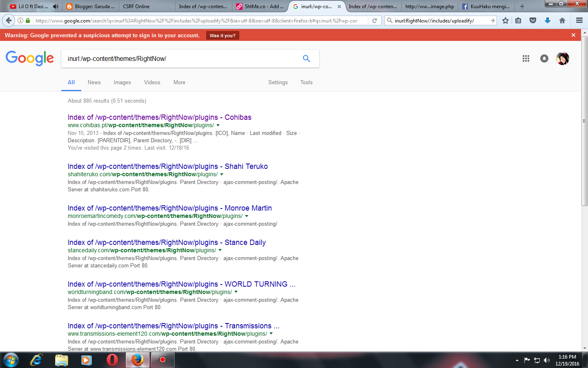Click the taskbar clock and date
The width and height of the screenshot is (588, 368).
pyautogui.click(x=567, y=360)
